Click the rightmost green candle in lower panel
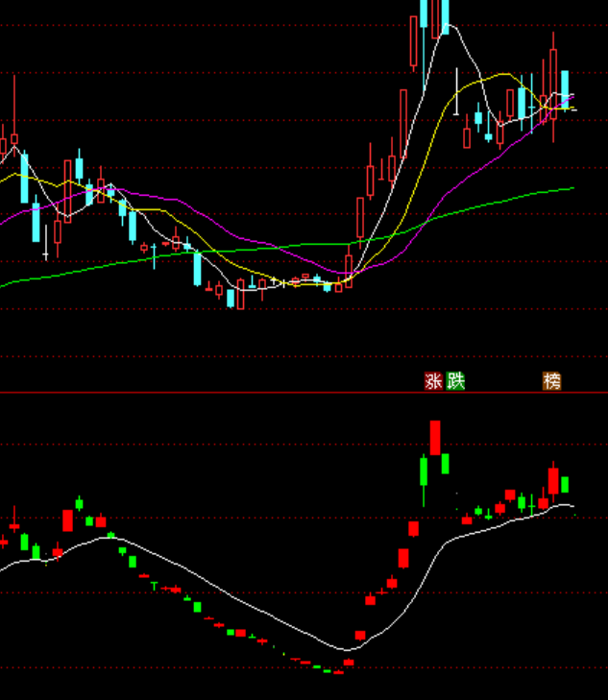 [565, 484]
